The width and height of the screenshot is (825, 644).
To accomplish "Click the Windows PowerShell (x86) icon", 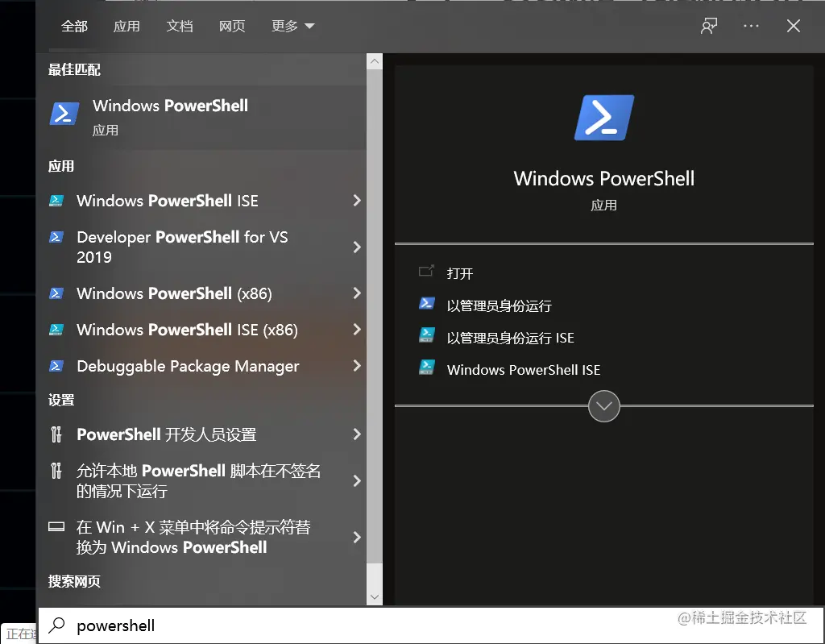I will (56, 293).
